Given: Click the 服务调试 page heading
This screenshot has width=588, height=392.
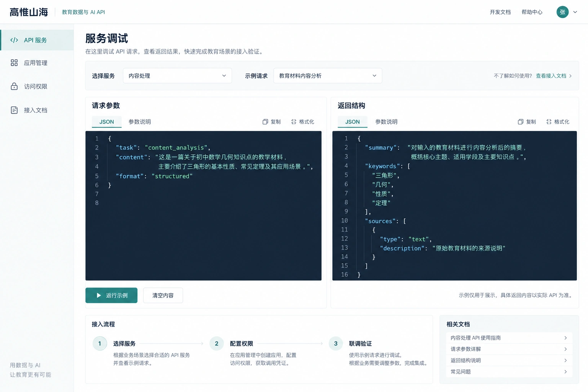Looking at the screenshot, I should pos(107,38).
